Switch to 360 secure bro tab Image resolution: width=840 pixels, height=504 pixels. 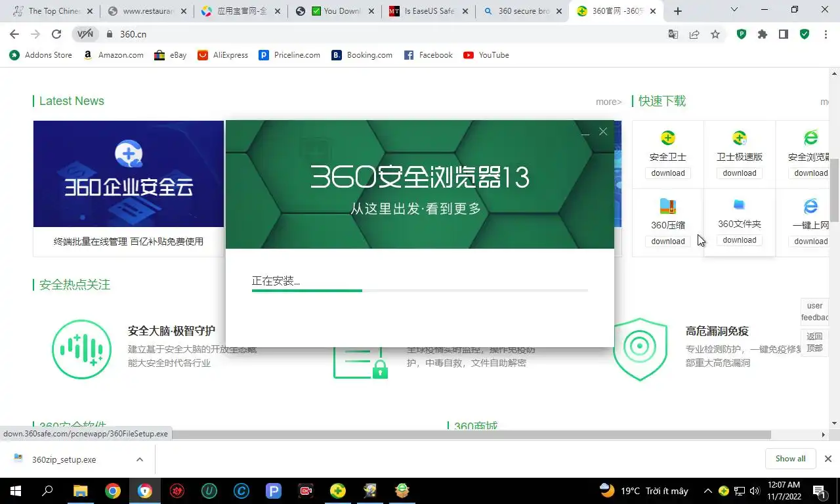coord(523,11)
